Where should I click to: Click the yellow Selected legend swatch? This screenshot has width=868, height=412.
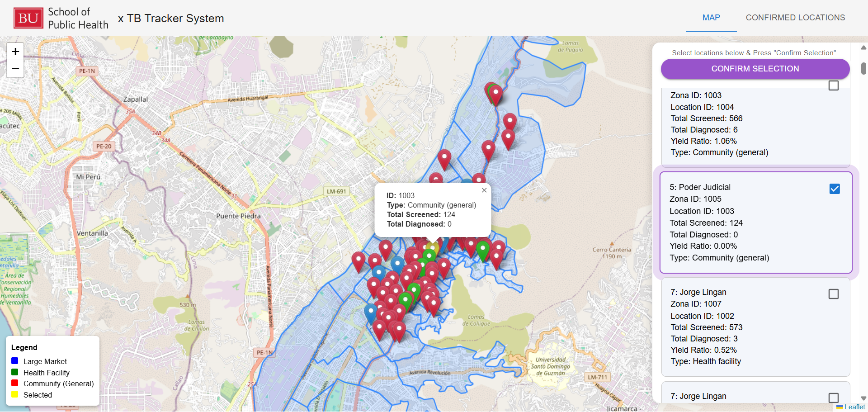tap(15, 394)
